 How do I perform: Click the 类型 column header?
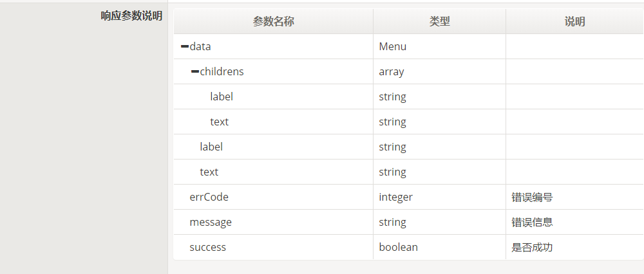(x=439, y=21)
